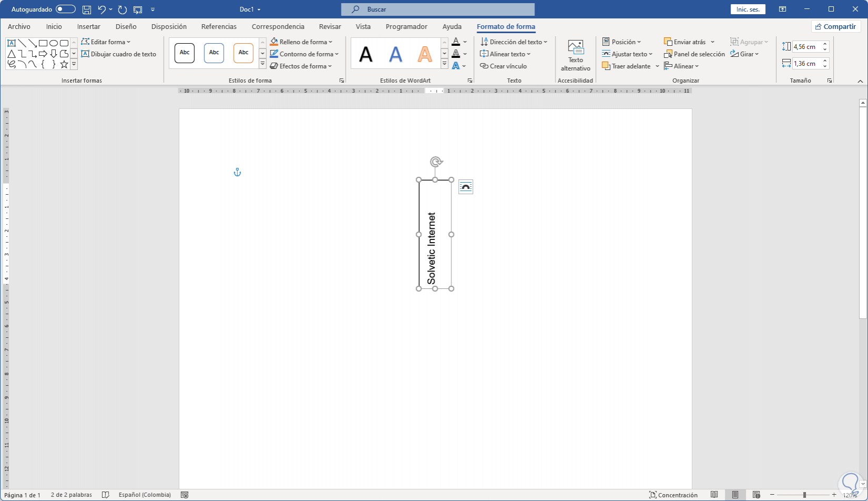Apply the blue outline Abc shape style
The width and height of the screenshot is (868, 501).
point(214,53)
